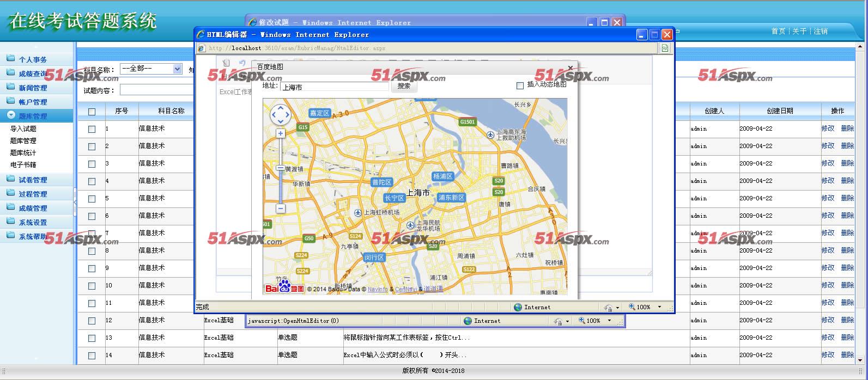Zoom in using the map plus button

(x=281, y=133)
